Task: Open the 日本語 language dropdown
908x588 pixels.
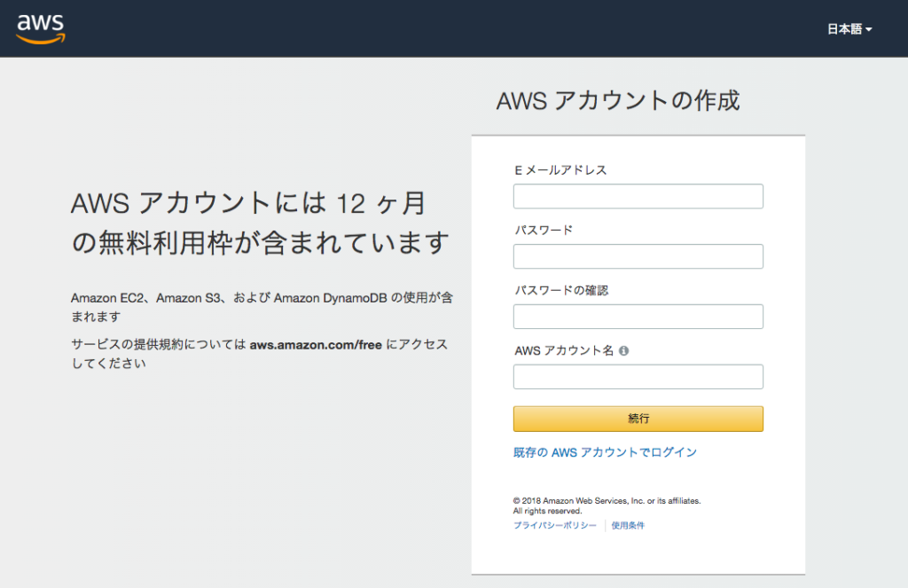Action: pos(849,29)
